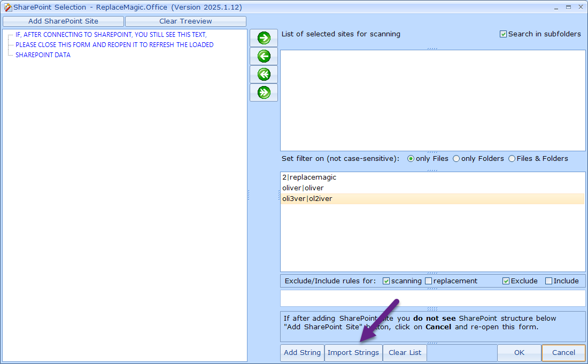Click the Clear Treeview button
The image size is (588, 364).
185,21
